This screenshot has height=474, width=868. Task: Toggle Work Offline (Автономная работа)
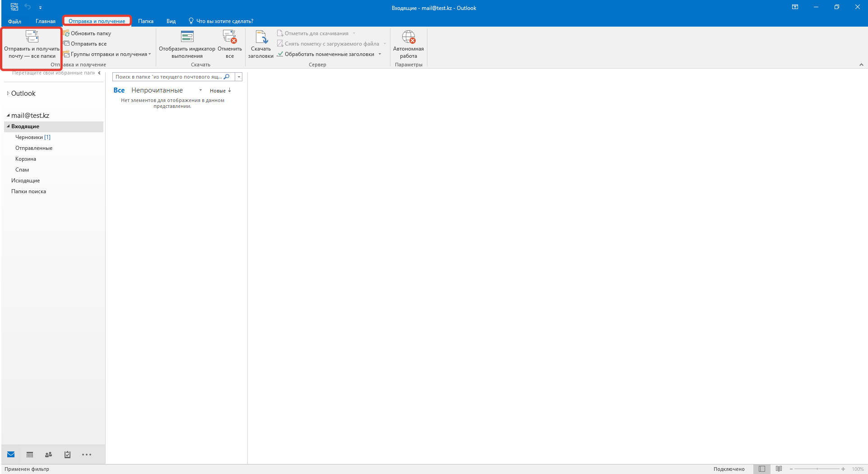(x=408, y=44)
